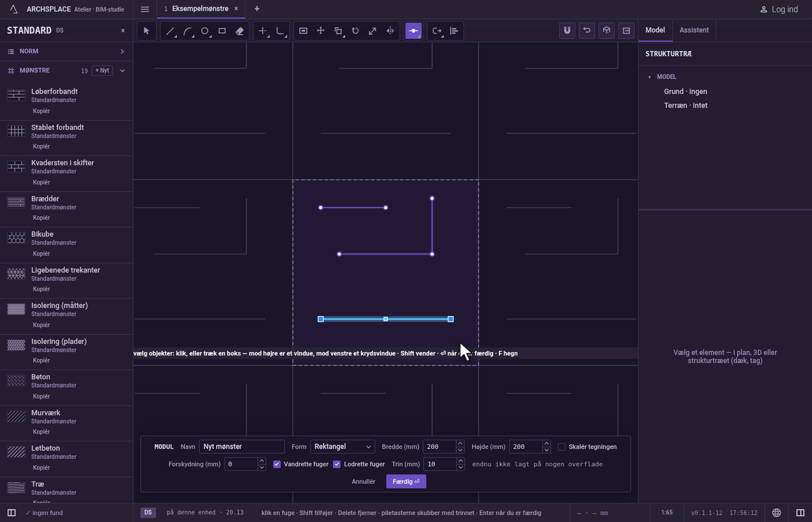Select the Mirror tool
812x522 pixels.
tap(390, 31)
